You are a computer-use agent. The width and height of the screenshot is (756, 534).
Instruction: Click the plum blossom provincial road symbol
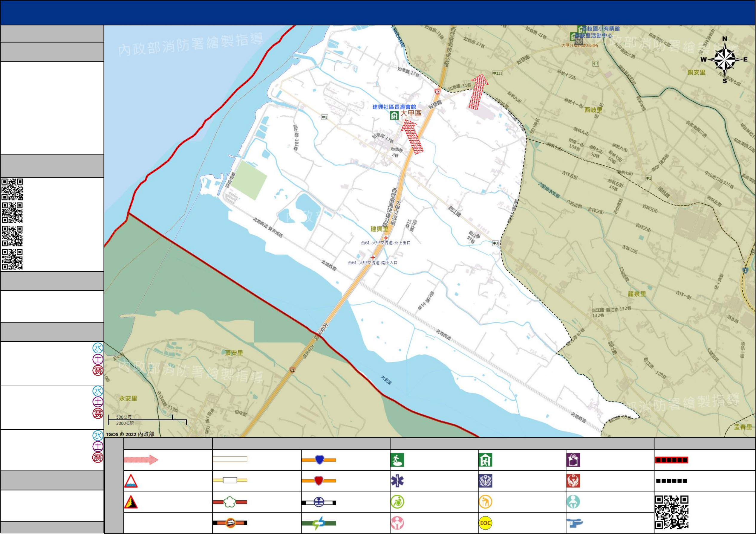coord(230,502)
